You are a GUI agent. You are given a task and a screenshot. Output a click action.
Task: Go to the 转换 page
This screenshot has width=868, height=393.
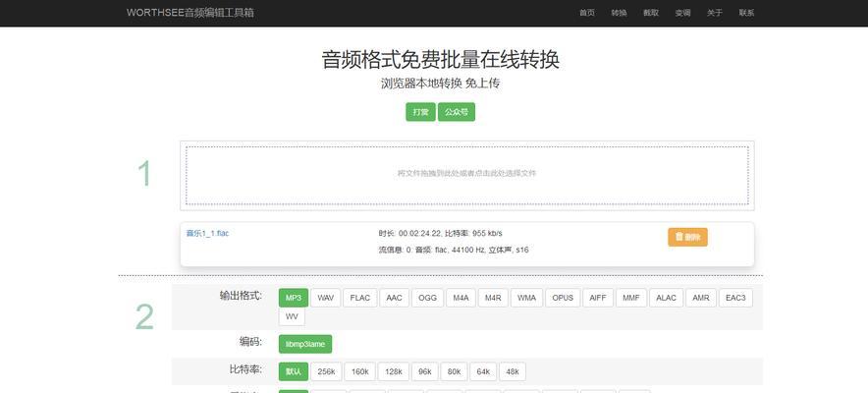619,13
